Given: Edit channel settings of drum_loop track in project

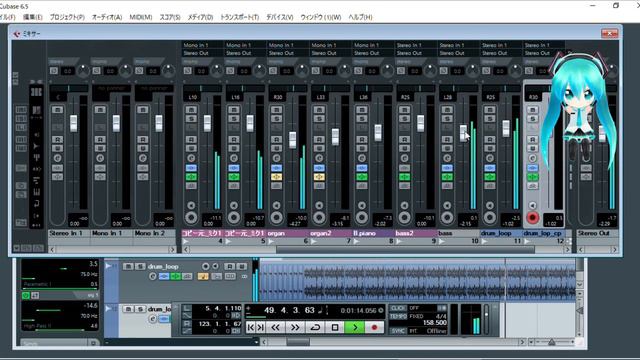Looking at the screenshot, I should (153, 277).
